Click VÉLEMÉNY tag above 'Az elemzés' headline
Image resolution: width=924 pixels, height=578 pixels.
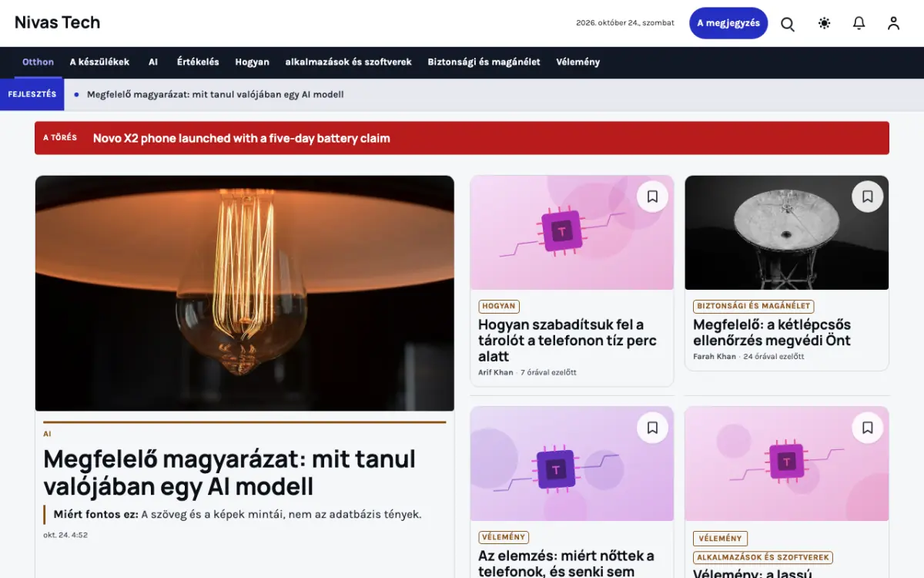click(504, 537)
